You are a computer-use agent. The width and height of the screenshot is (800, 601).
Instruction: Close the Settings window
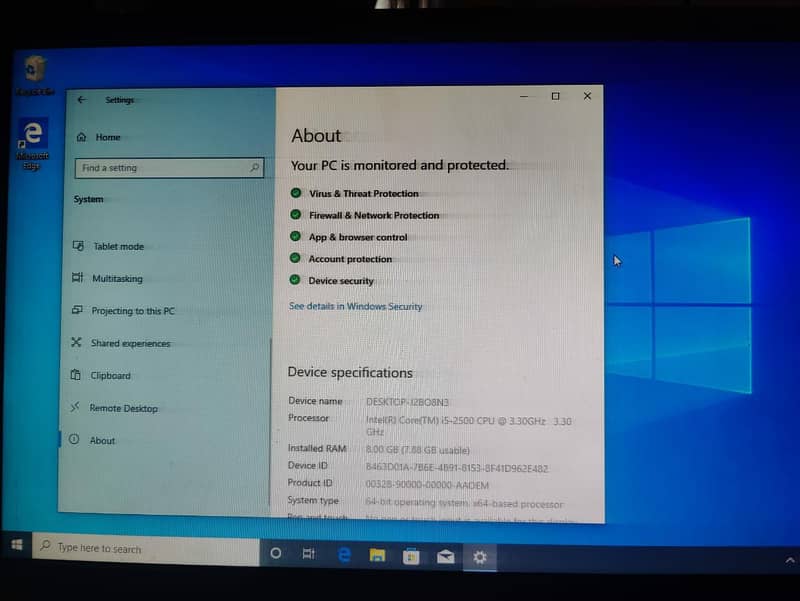click(587, 96)
